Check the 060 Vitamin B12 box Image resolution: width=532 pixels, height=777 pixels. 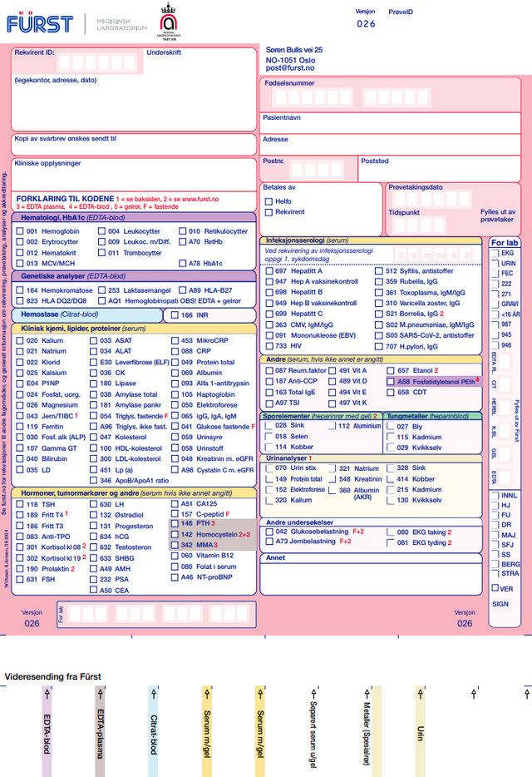click(175, 556)
